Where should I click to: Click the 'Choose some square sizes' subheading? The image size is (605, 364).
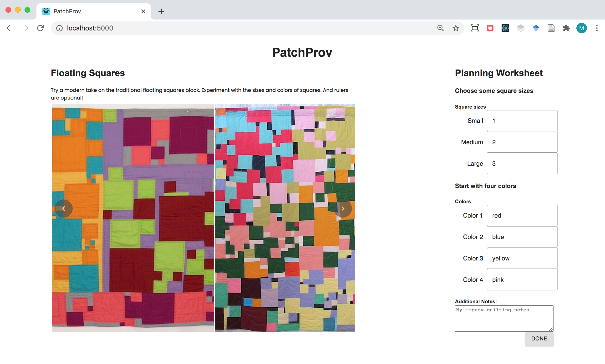[494, 91]
